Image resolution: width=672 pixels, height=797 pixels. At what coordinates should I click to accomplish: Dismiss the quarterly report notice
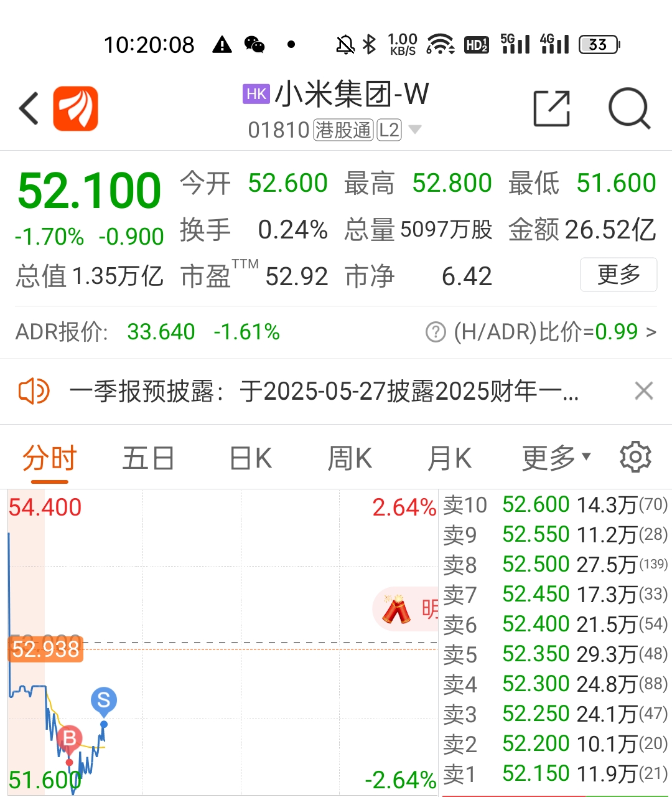click(643, 391)
